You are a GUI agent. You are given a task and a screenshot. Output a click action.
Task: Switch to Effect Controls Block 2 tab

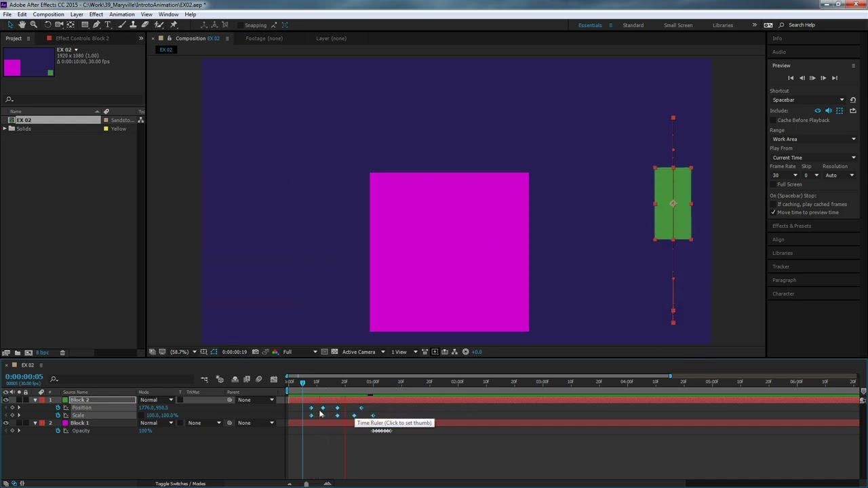point(82,38)
